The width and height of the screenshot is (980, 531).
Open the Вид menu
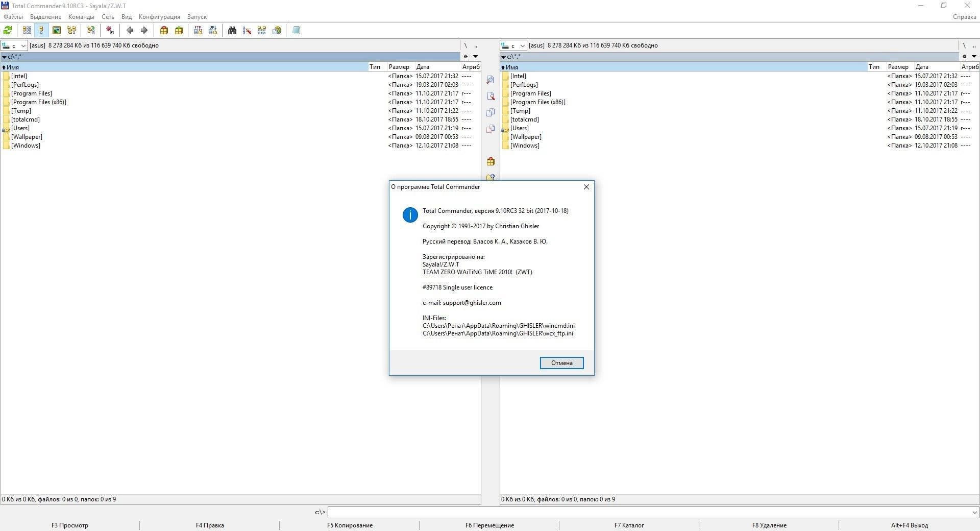coord(127,17)
